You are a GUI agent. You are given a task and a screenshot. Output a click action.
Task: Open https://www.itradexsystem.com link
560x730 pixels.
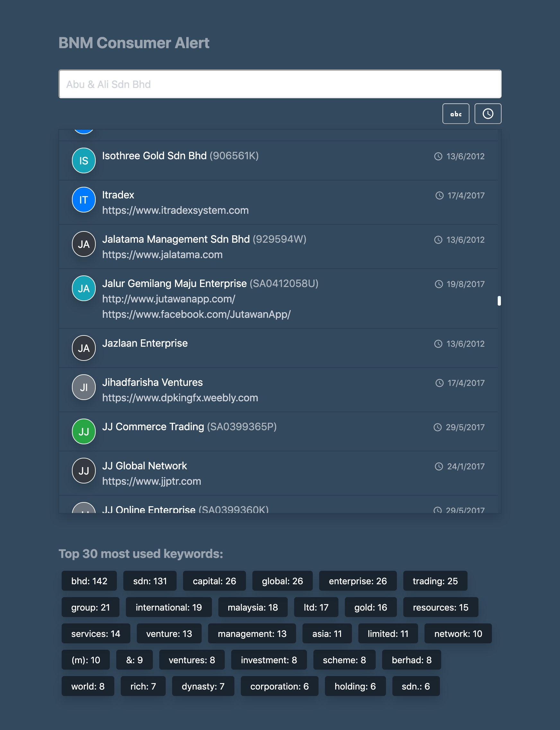point(175,211)
